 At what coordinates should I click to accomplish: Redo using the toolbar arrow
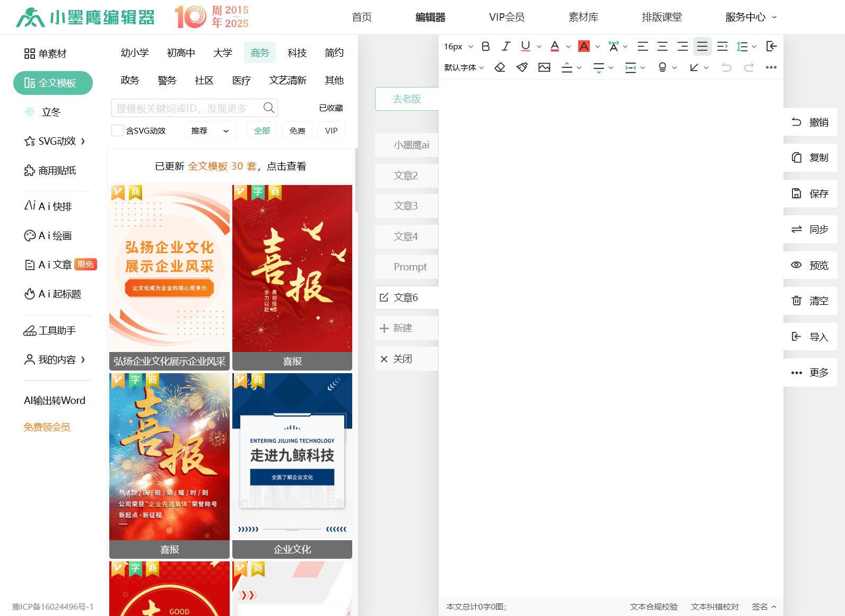749,67
